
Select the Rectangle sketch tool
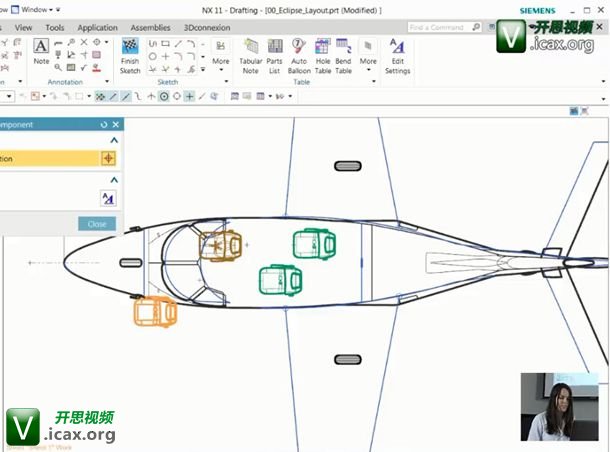165,44
